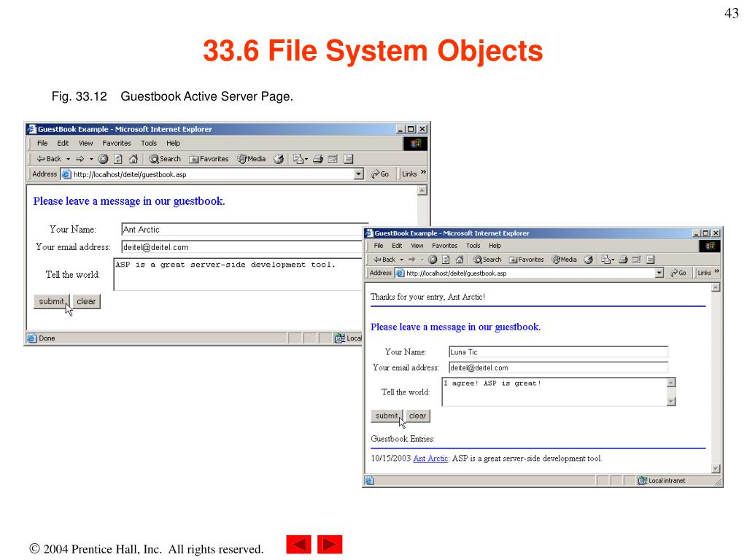Click scroll up arrow in left browser page
Screen dimensions: 747x560
click(422, 190)
